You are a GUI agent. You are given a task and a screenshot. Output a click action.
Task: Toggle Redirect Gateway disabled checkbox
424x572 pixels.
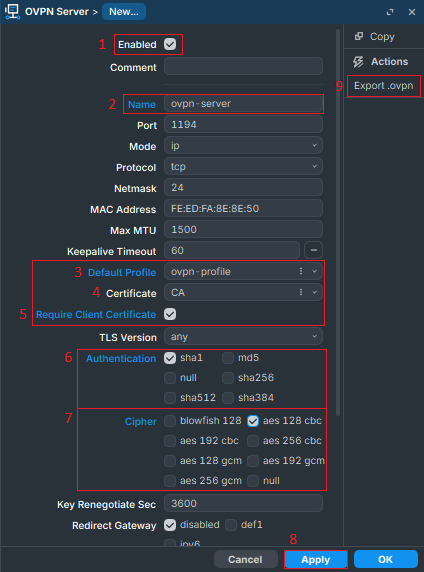[170, 525]
